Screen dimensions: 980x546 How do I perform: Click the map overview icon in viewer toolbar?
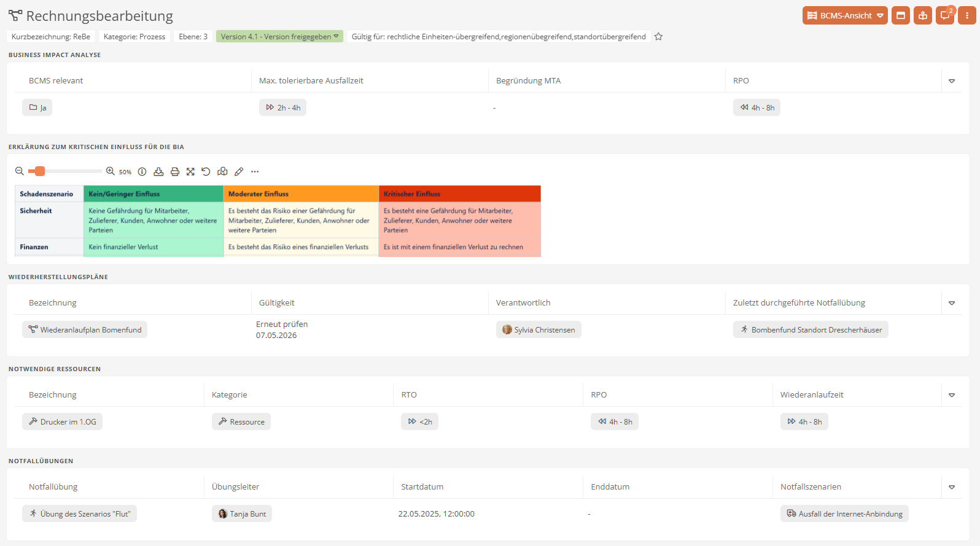[x=222, y=172]
